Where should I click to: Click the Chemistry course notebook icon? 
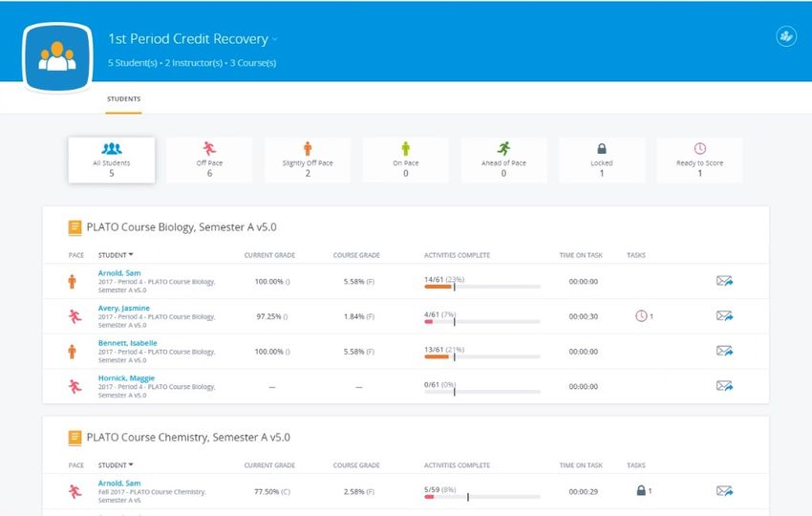(75, 438)
